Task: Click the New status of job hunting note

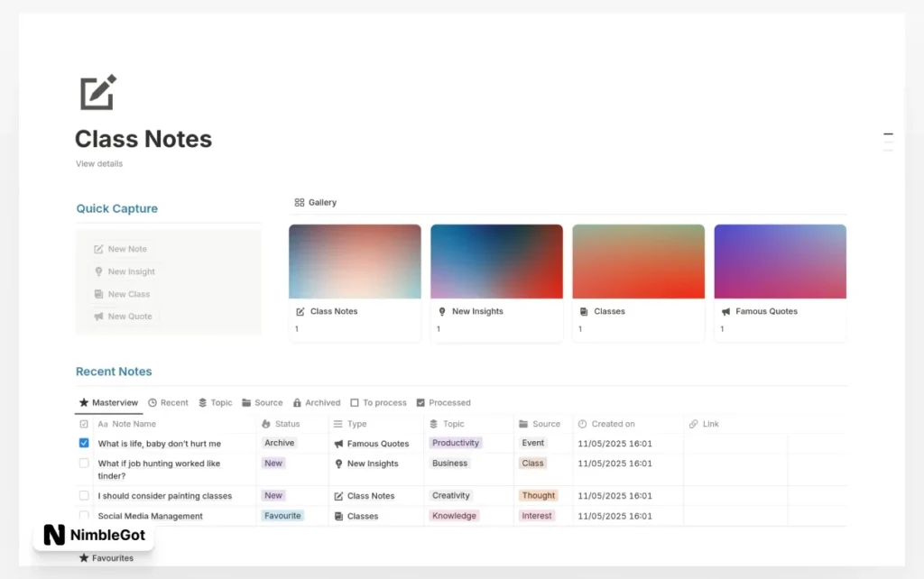Action: click(273, 463)
